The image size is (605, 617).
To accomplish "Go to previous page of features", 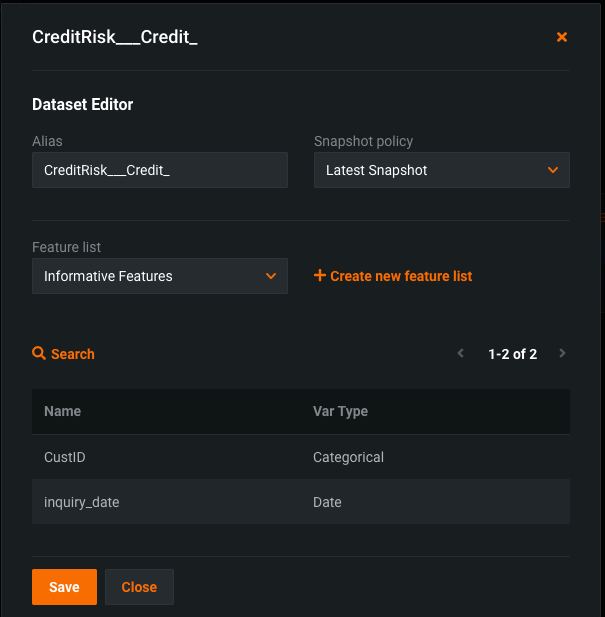I will click(x=461, y=354).
